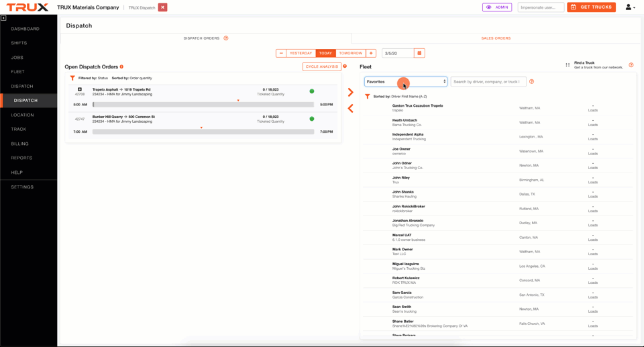
Task: Click the CYCLE ANALYSIS button
Action: (321, 66)
